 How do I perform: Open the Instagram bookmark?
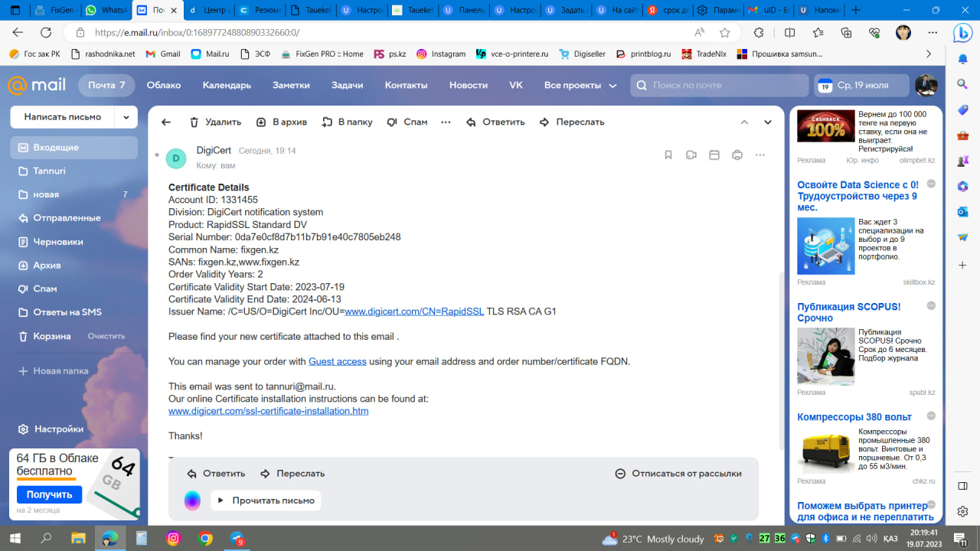[x=441, y=54]
